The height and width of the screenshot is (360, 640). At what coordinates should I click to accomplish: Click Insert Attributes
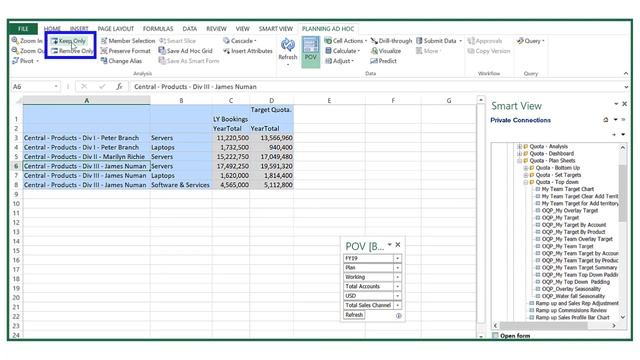[248, 51]
